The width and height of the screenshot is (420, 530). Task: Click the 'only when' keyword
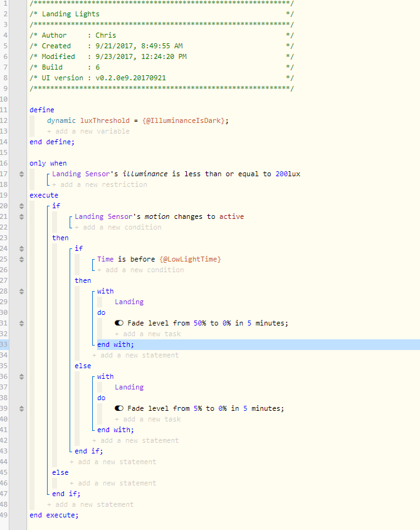(48, 163)
